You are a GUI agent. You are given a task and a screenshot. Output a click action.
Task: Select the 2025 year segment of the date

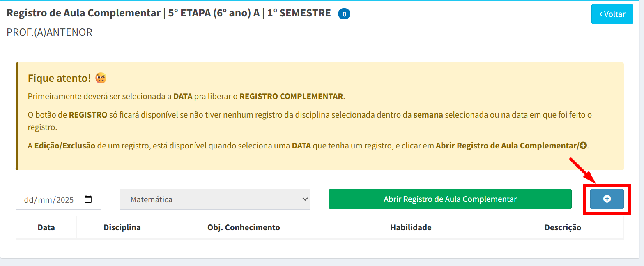tap(65, 200)
